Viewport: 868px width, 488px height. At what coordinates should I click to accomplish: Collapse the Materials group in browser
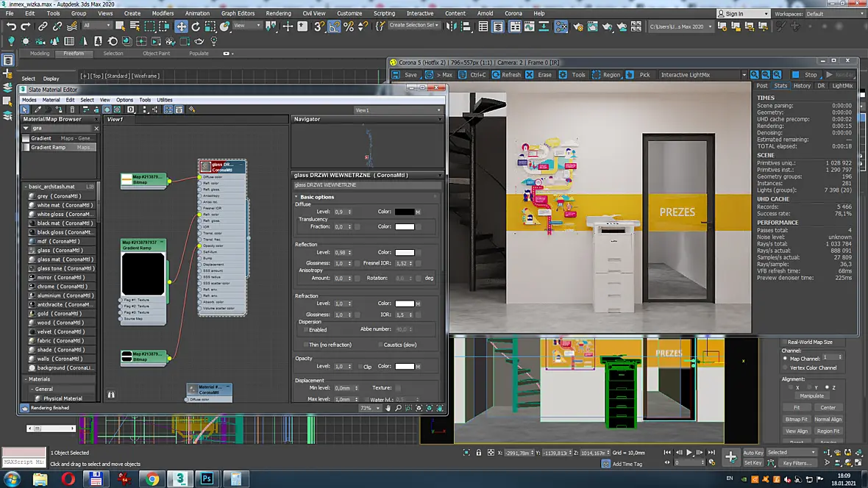click(26, 379)
